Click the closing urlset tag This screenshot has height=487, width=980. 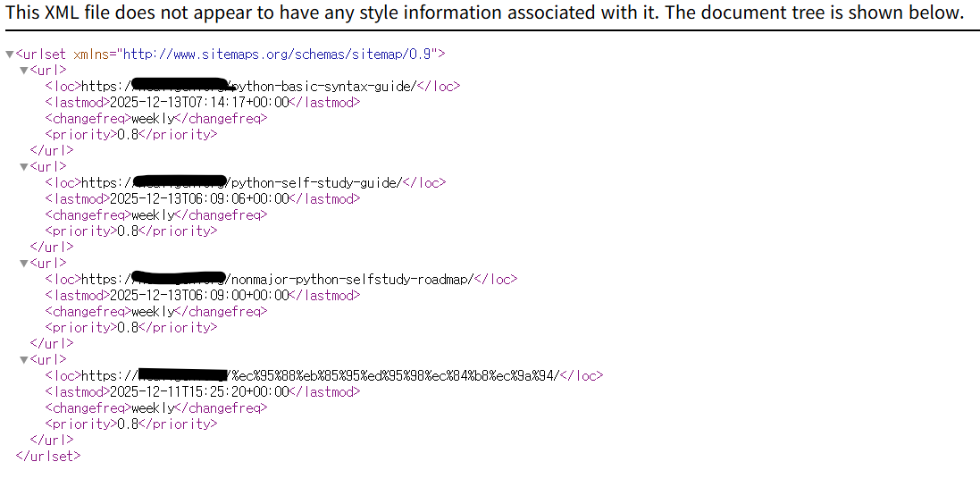(x=48, y=456)
